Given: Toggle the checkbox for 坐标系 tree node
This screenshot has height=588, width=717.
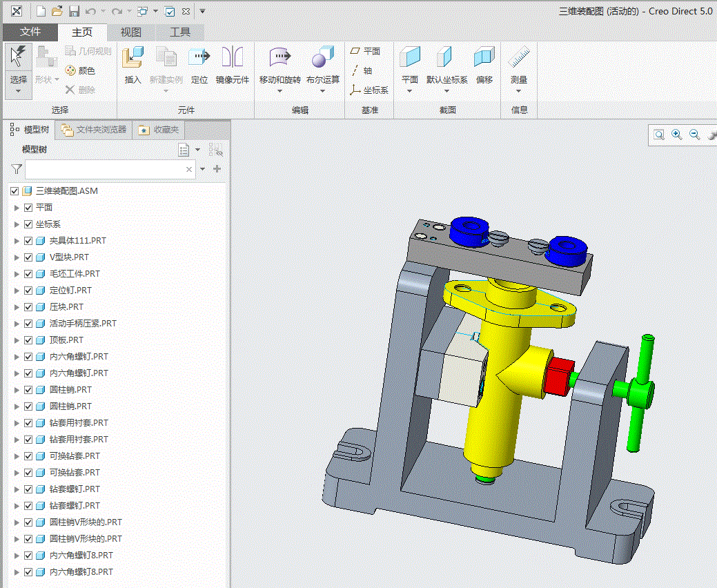Looking at the screenshot, I should 28,224.
